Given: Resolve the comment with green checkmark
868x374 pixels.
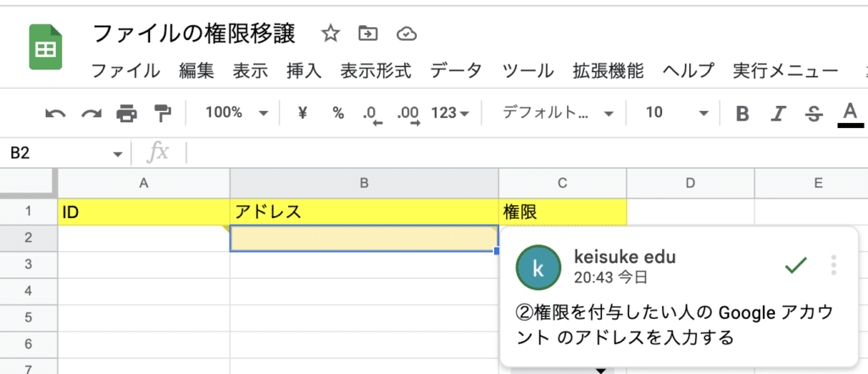Looking at the screenshot, I should [x=795, y=265].
